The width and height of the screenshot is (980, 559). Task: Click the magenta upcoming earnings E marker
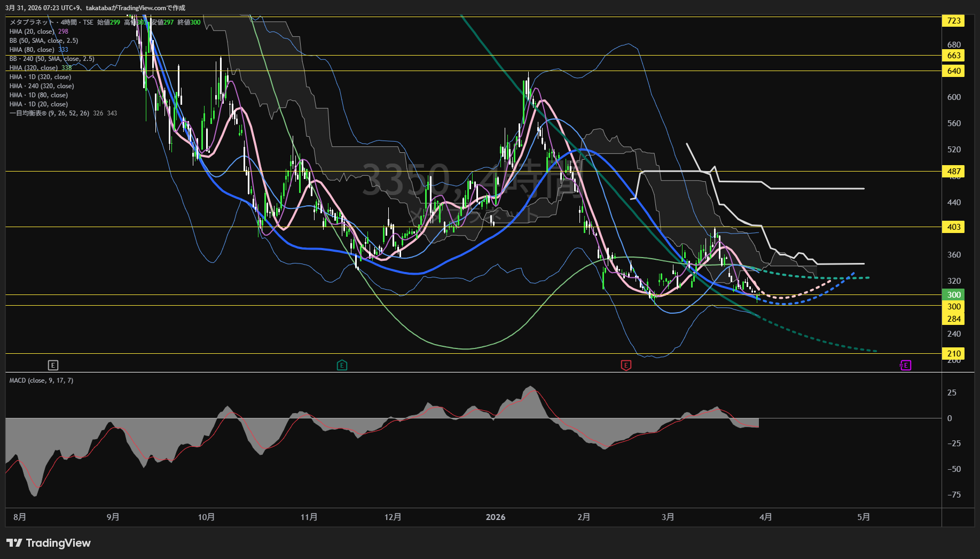pos(905,366)
